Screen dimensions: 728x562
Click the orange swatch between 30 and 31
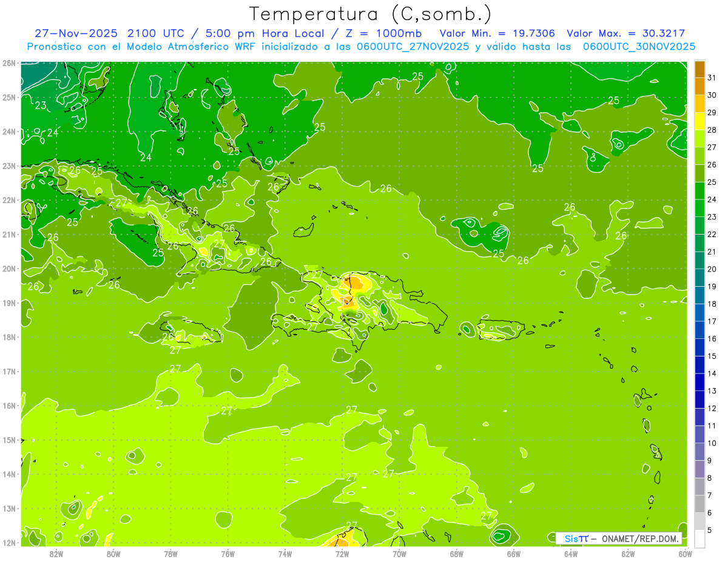pos(699,86)
